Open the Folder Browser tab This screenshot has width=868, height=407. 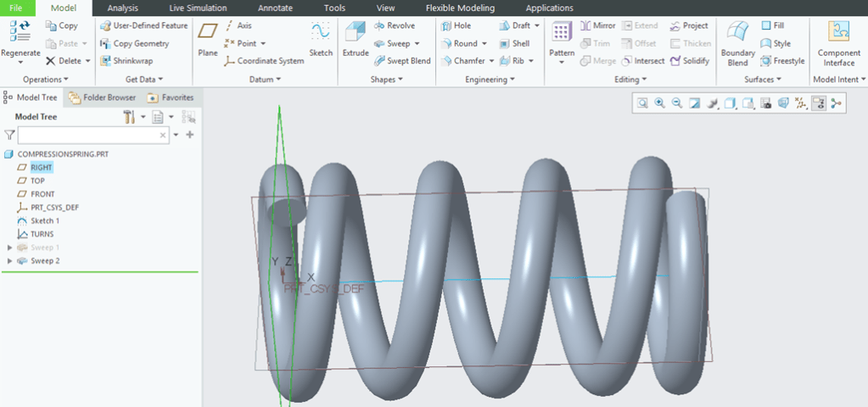pos(102,98)
